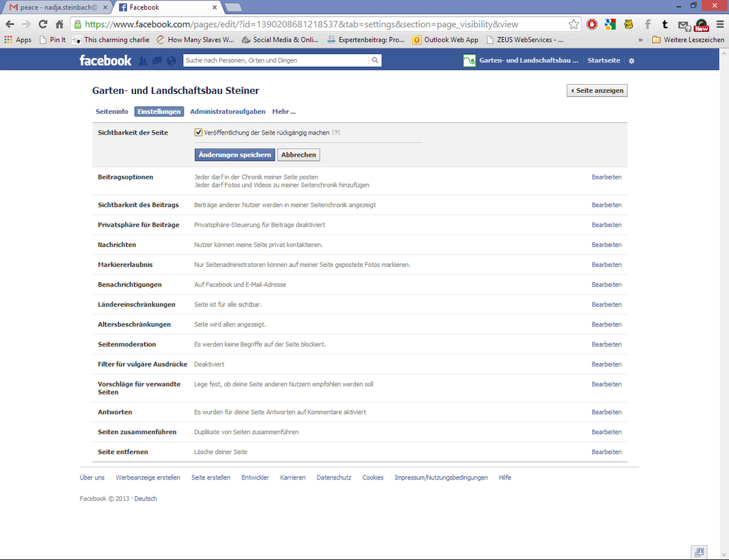Edit Ländereinschränkungen via Bearbeiten
The height and width of the screenshot is (560, 729).
(x=607, y=305)
